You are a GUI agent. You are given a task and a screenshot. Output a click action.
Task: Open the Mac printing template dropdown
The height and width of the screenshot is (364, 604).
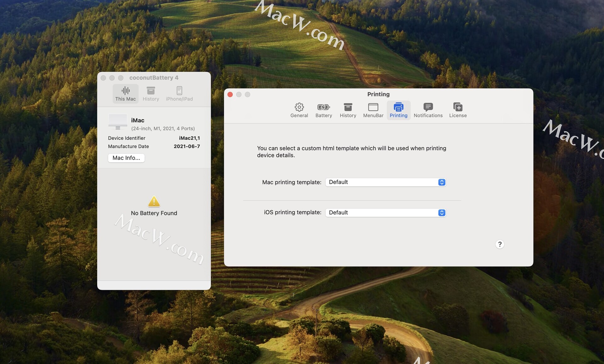(386, 182)
